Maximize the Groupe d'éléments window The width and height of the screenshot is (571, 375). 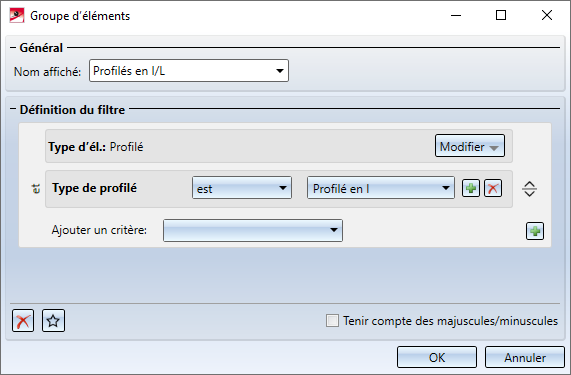point(501,15)
